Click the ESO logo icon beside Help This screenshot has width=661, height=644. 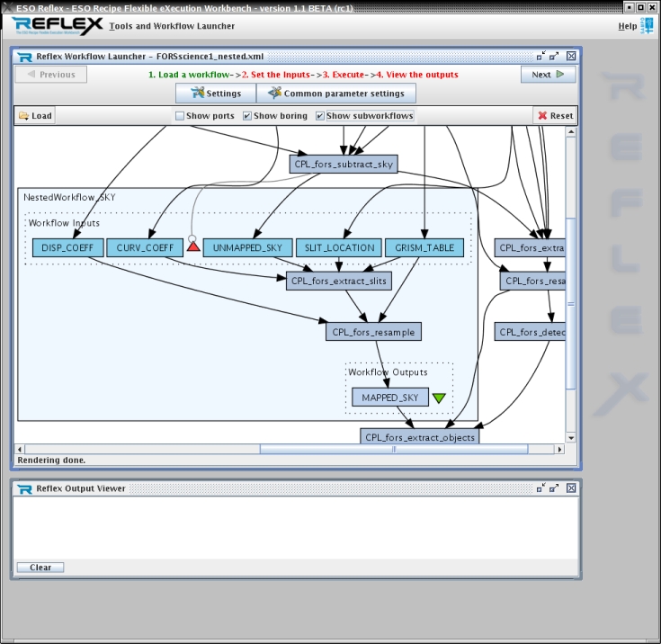[647, 26]
